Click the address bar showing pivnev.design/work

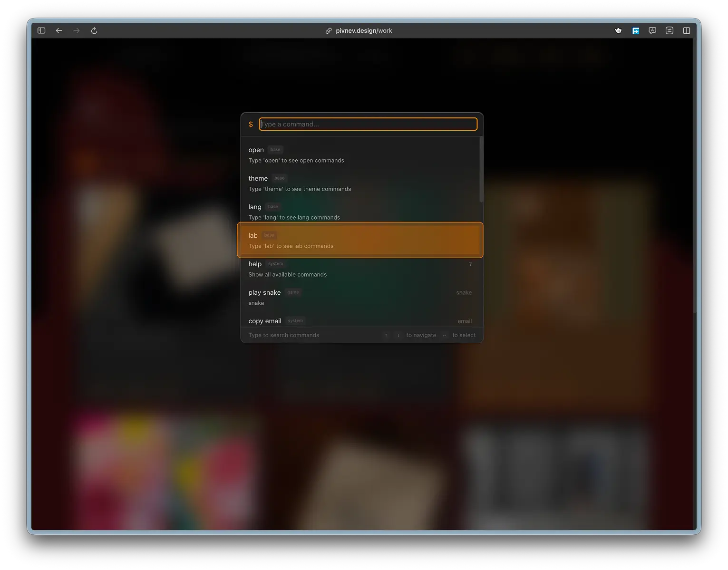point(364,30)
